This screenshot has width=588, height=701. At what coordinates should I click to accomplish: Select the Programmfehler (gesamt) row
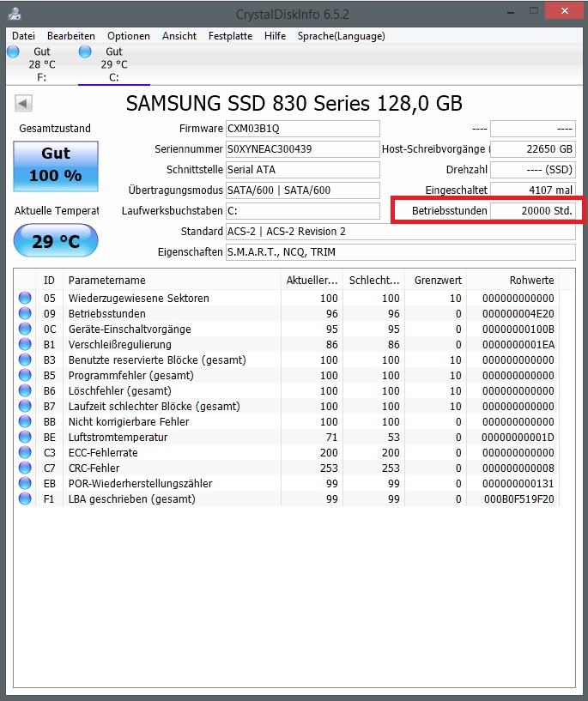[x=286, y=375]
